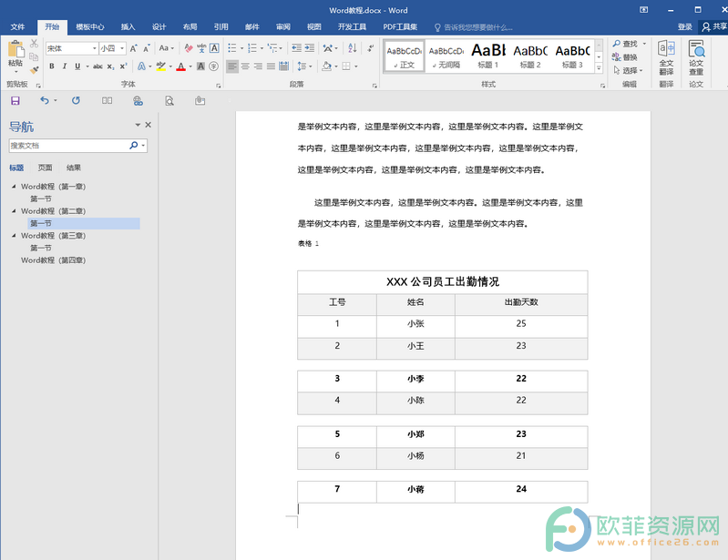The height and width of the screenshot is (560, 728).
Task: Apply subscript formatting
Action: 110,66
